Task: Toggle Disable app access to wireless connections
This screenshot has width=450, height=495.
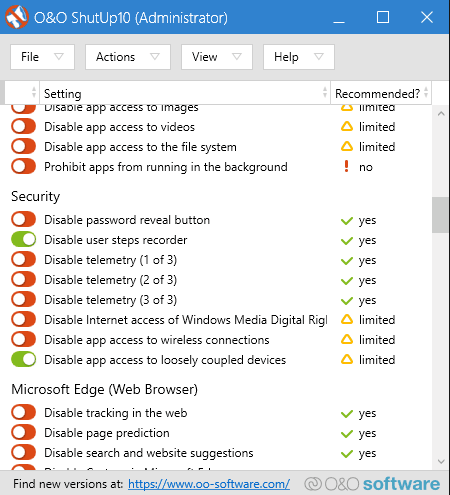Action: point(23,340)
